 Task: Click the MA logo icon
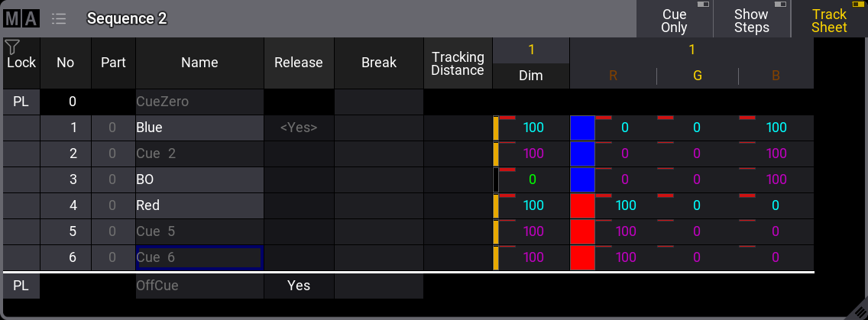[22, 18]
